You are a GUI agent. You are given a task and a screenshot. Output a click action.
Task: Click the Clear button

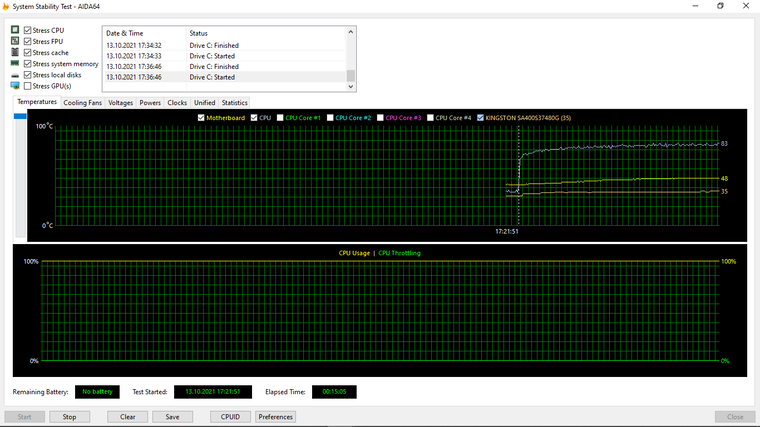coord(127,417)
